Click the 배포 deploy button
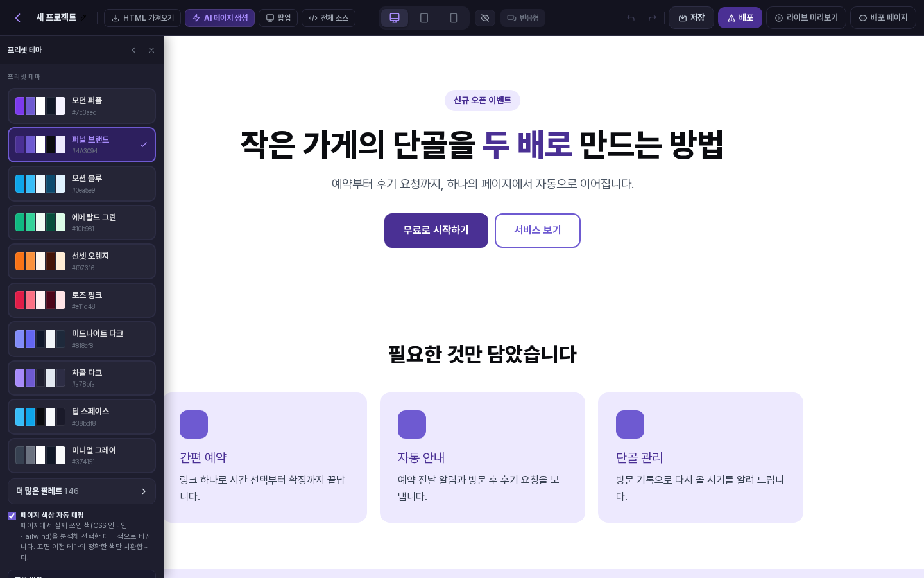924x578 pixels. tap(740, 18)
